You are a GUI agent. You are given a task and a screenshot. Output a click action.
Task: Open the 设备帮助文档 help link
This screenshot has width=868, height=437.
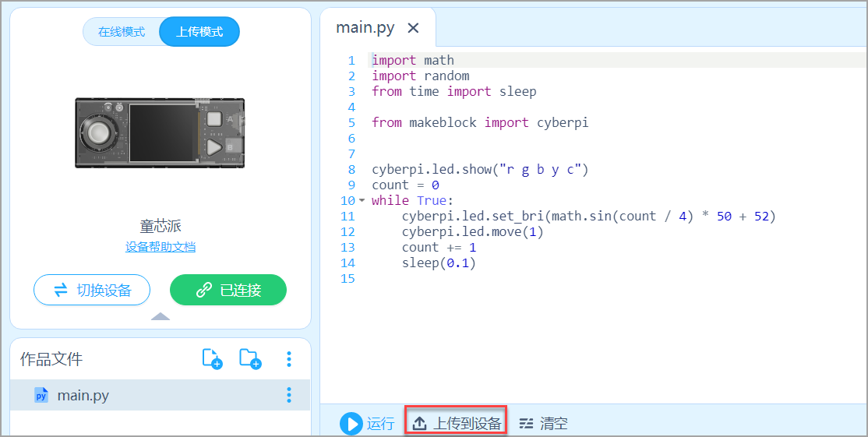click(x=161, y=247)
